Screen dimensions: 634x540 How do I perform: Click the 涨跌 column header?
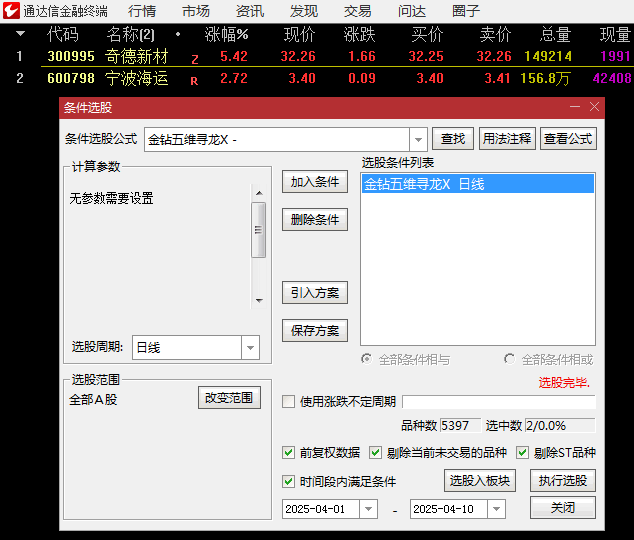click(x=359, y=34)
